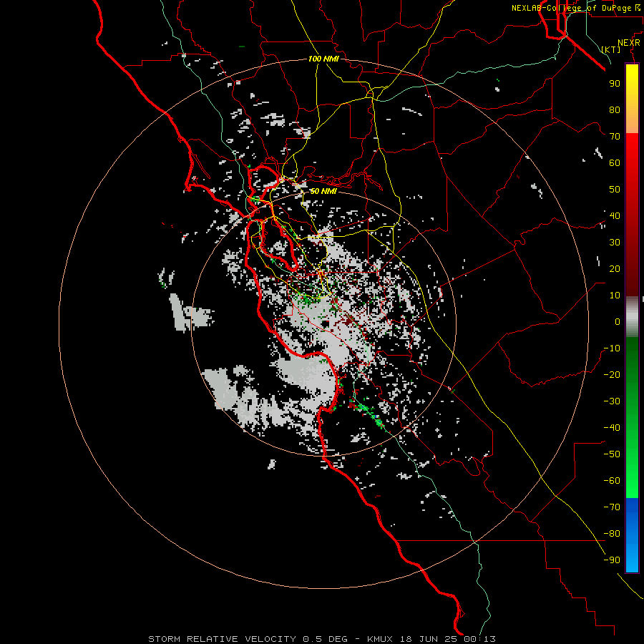Select the orange band just above 70
This screenshot has height=644, width=644.
point(632,122)
